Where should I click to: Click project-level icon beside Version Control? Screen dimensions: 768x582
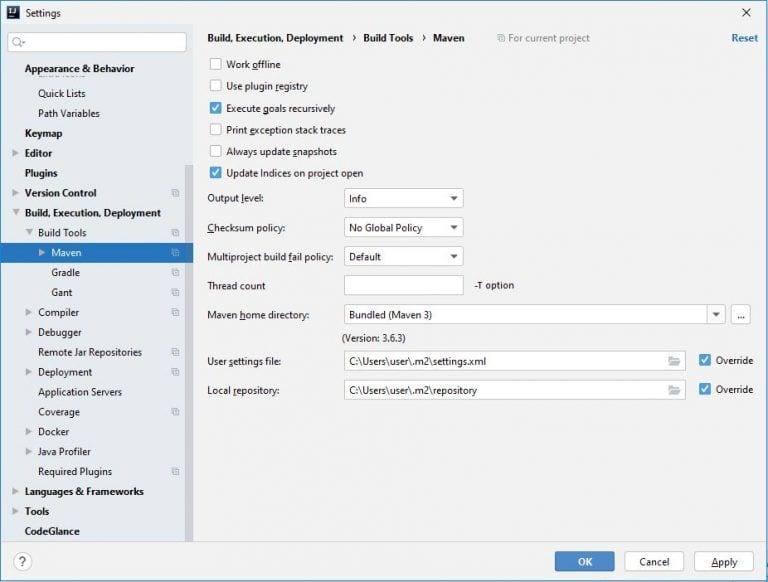[175, 193]
